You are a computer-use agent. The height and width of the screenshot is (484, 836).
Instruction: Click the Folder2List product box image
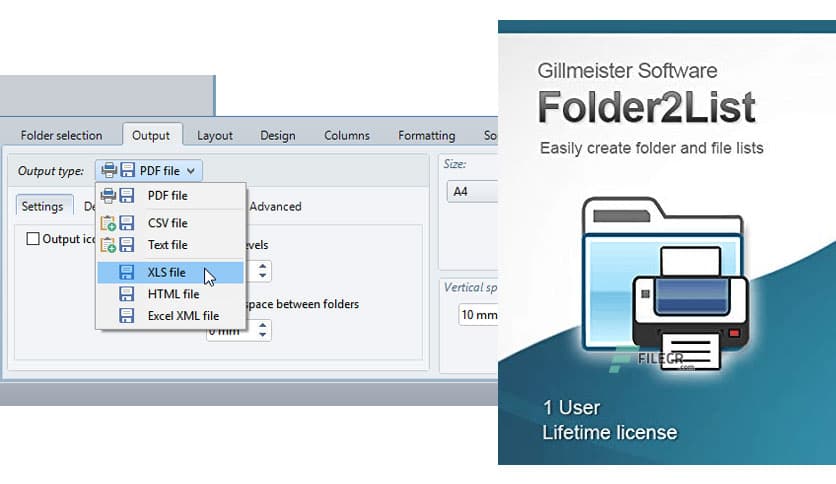point(666,243)
